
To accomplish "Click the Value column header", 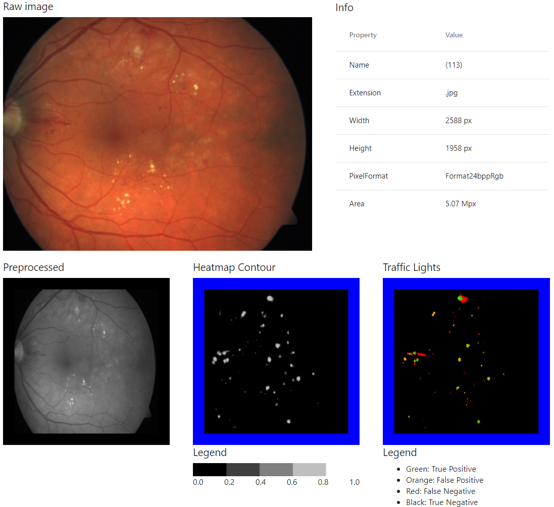I will (454, 35).
